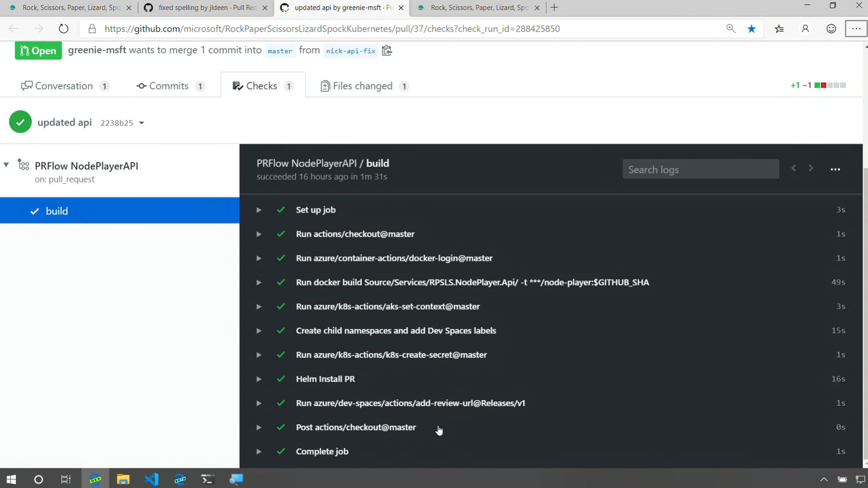The height and width of the screenshot is (488, 868).
Task: Click the browser back arrow
Action: (13, 29)
